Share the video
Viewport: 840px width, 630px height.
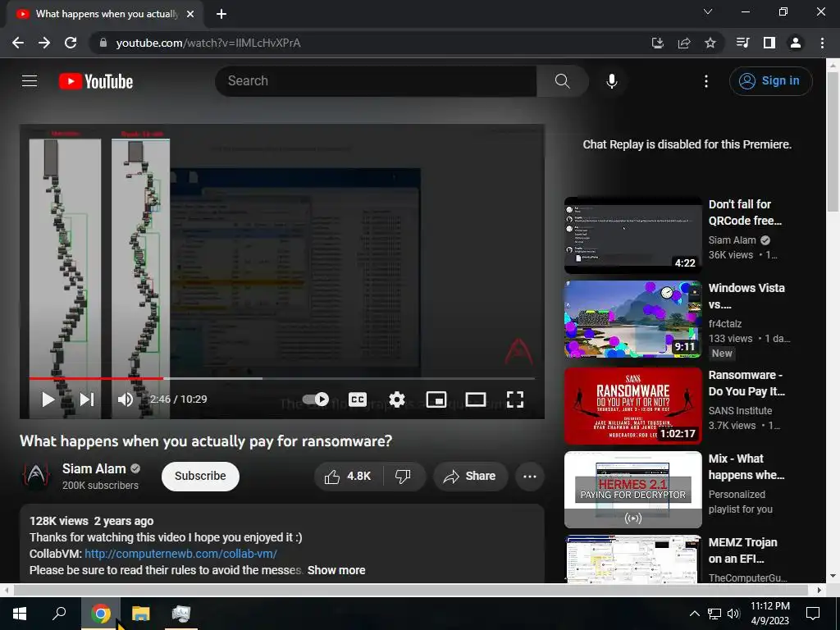click(470, 477)
